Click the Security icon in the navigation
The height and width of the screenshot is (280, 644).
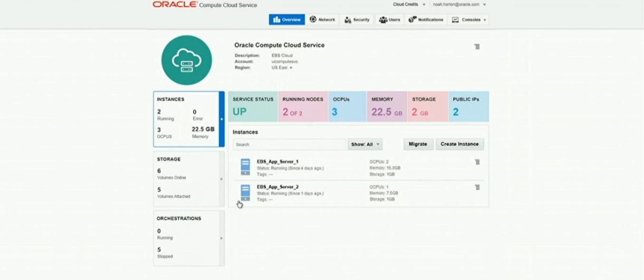pos(347,20)
